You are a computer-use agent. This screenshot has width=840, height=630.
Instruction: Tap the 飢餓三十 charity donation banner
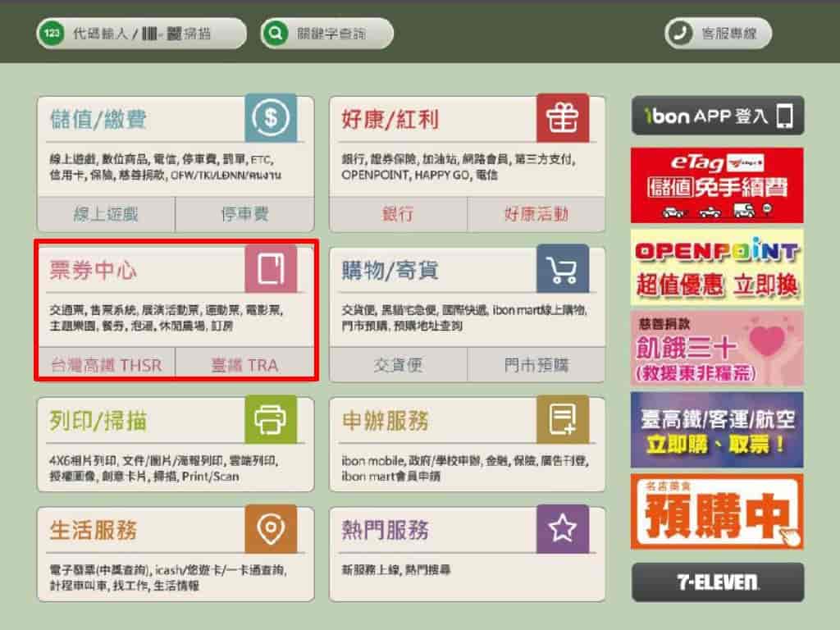[x=717, y=349]
